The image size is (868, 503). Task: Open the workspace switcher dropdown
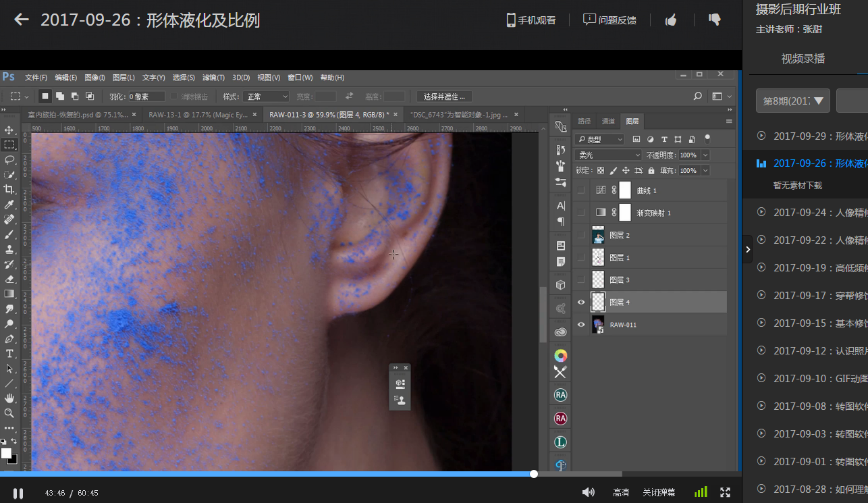click(721, 97)
